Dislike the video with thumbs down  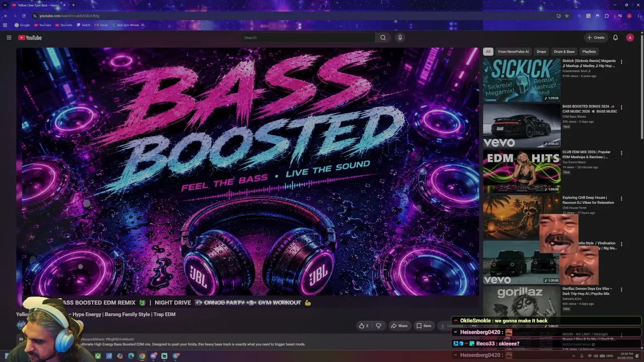pos(378,326)
